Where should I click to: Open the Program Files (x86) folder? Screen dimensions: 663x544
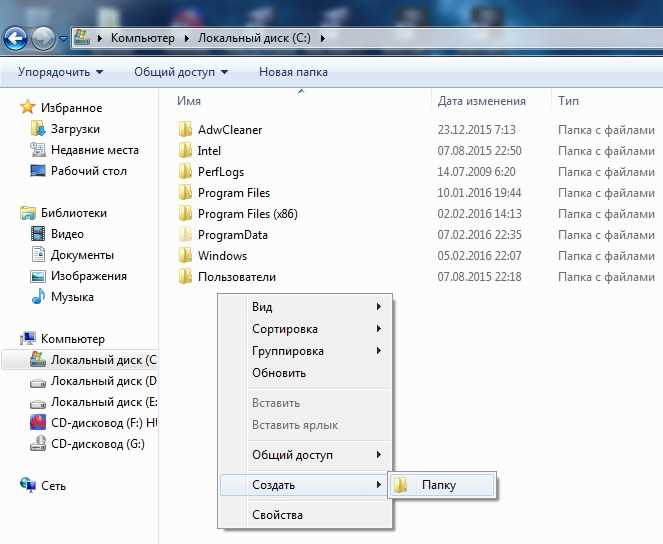click(x=247, y=214)
